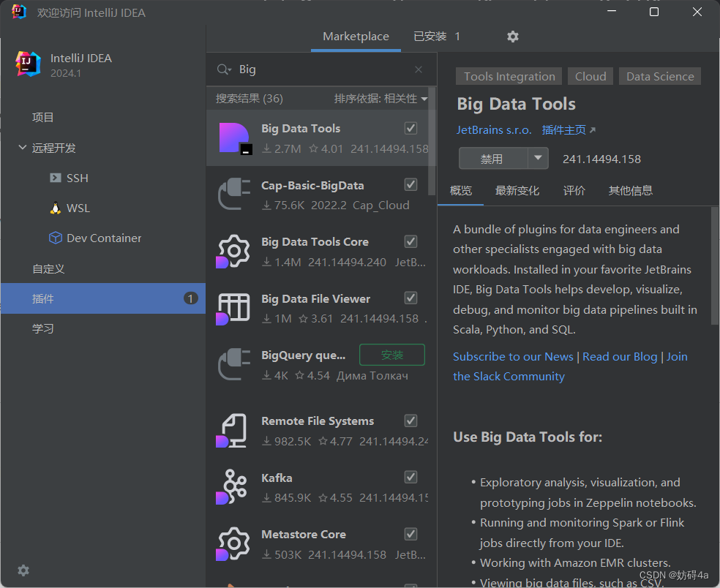Select the Metastore Core plugin name

coord(304,535)
